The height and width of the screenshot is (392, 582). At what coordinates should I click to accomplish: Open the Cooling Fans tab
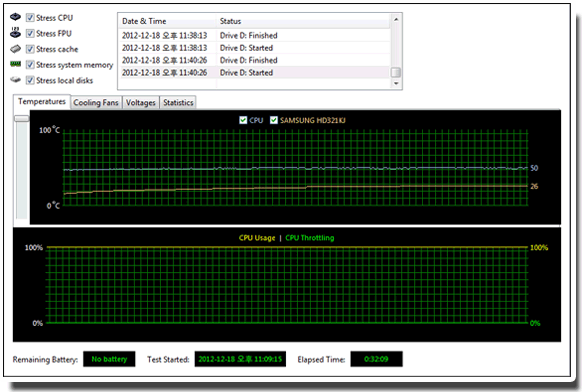click(96, 102)
